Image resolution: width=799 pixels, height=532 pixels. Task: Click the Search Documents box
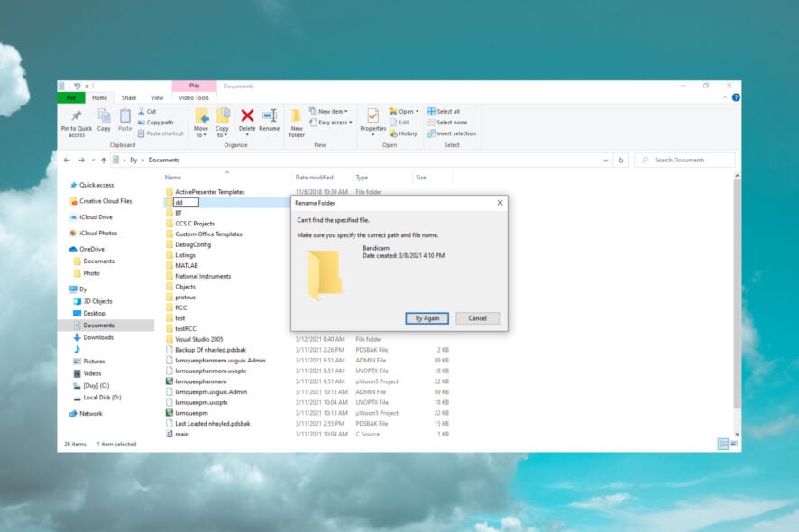684,160
